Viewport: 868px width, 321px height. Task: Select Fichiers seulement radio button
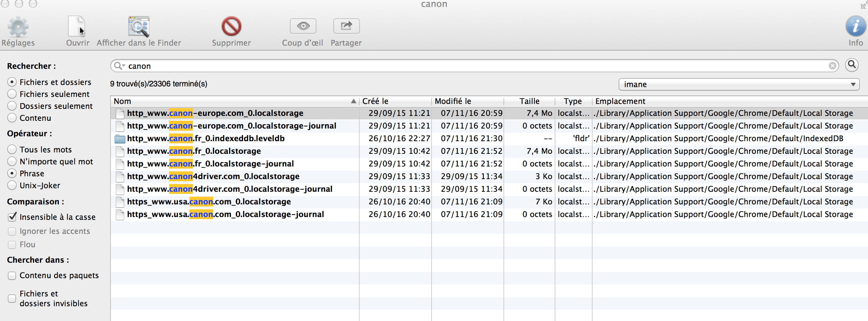coord(12,94)
